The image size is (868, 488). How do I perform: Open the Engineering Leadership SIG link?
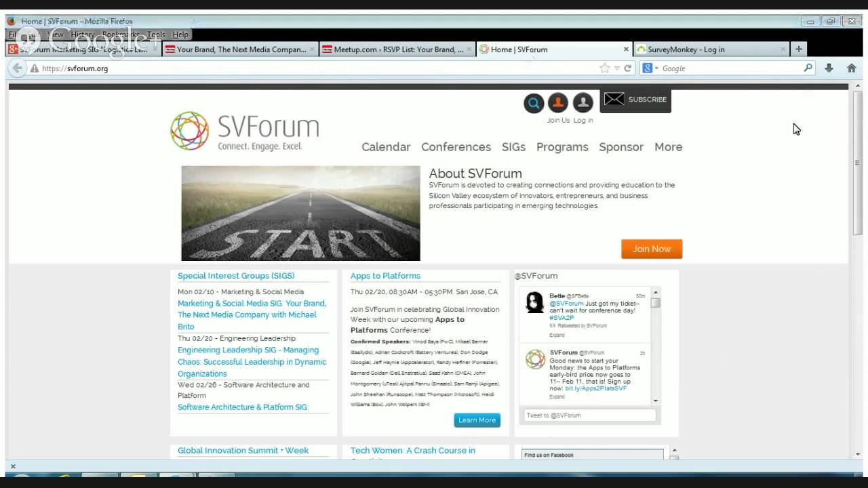(x=252, y=362)
